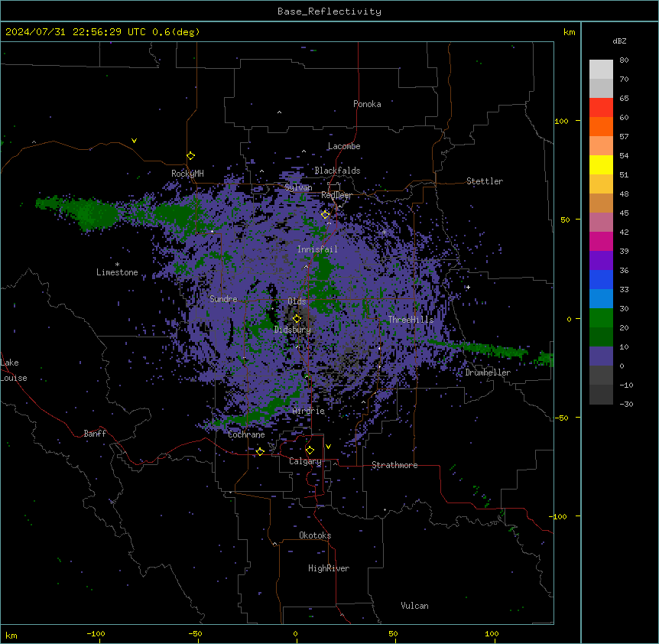Image resolution: width=659 pixels, height=644 pixels.
Task: Select the radar site diamond between Olds and Didsbury
Action: (x=297, y=319)
